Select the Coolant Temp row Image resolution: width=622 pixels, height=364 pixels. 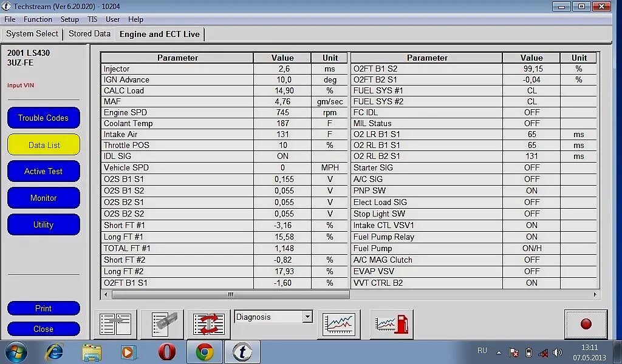tap(224, 124)
